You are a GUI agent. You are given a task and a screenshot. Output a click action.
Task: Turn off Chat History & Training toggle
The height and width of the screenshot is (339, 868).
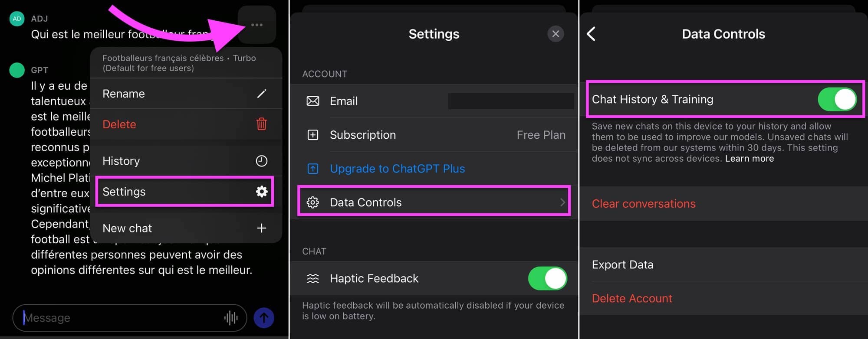point(837,99)
